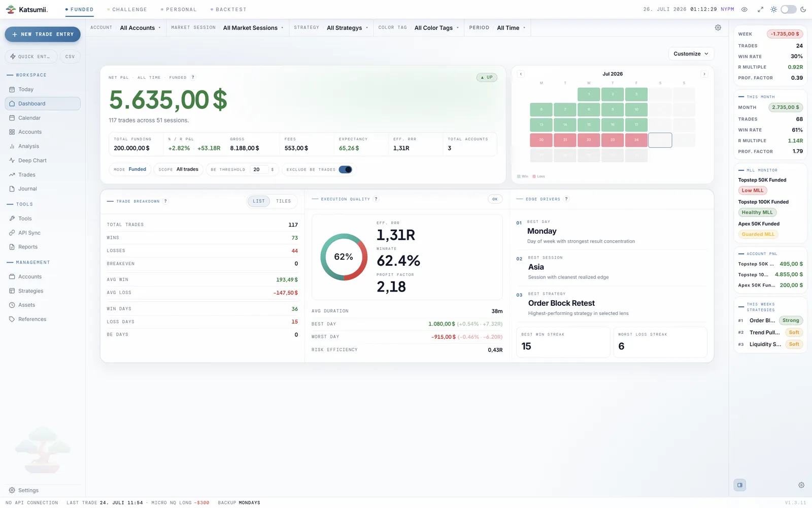
Task: Select the Funded tab
Action: pos(79,10)
